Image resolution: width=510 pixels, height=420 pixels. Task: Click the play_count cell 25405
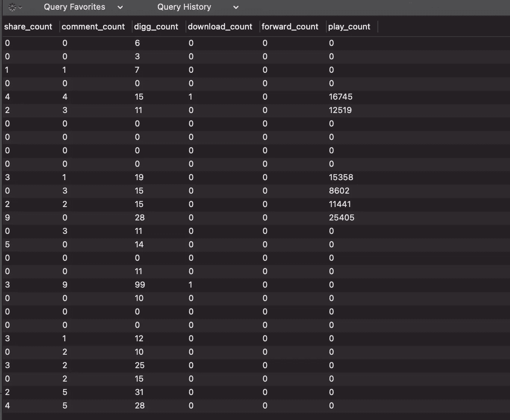341,218
